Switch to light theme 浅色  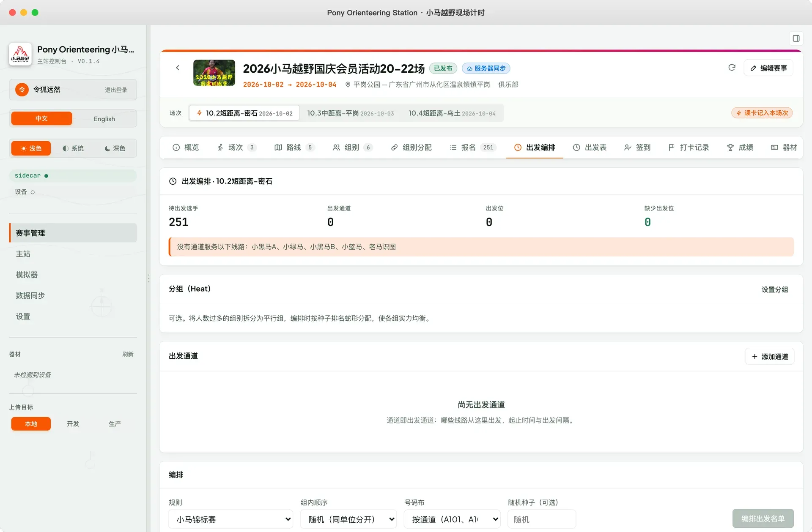(31, 148)
